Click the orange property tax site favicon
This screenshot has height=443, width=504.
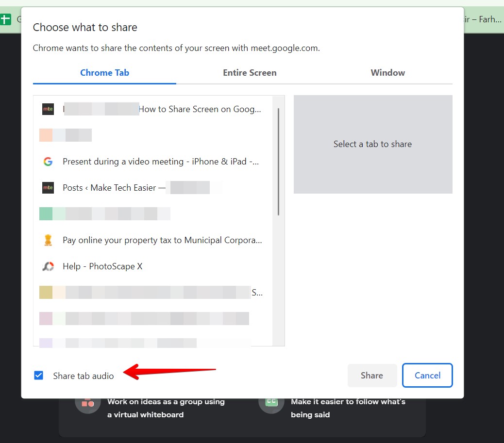48,240
